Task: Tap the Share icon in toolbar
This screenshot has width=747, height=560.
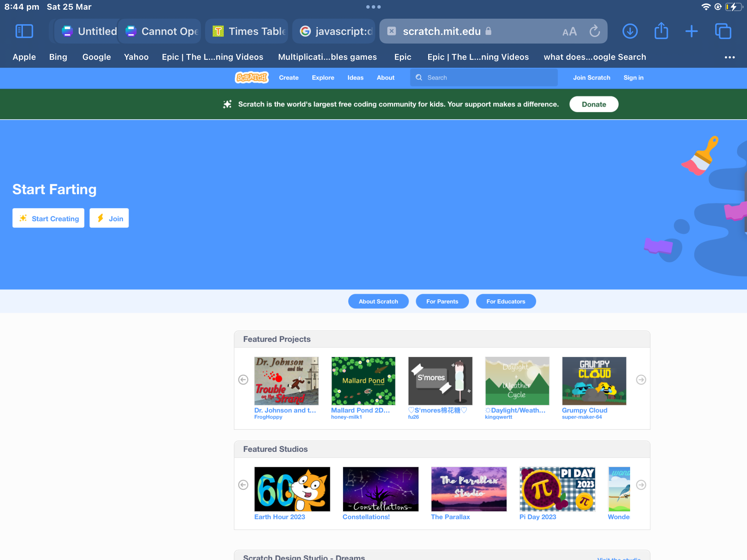Action: coord(661,31)
